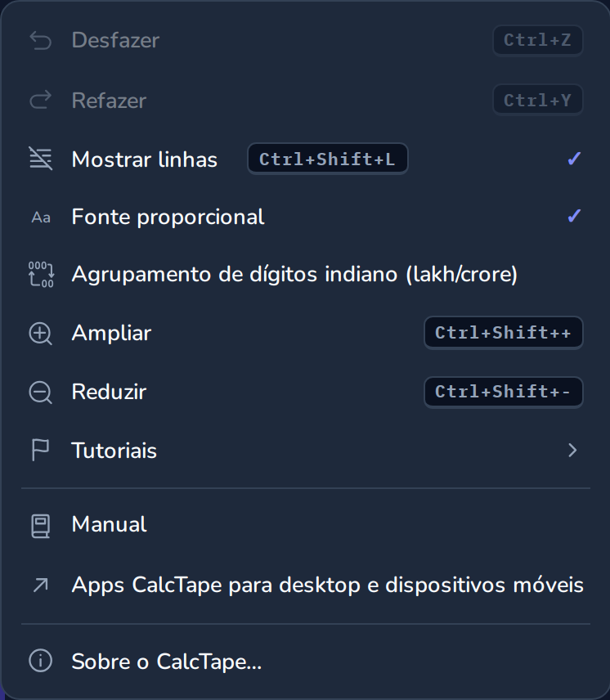Click the magnifier minus icon beside Reduzir
Viewport: 610px width, 700px height.
pos(41,393)
